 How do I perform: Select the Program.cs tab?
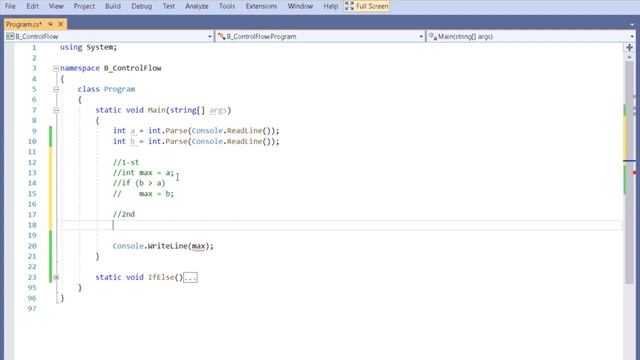(24, 24)
